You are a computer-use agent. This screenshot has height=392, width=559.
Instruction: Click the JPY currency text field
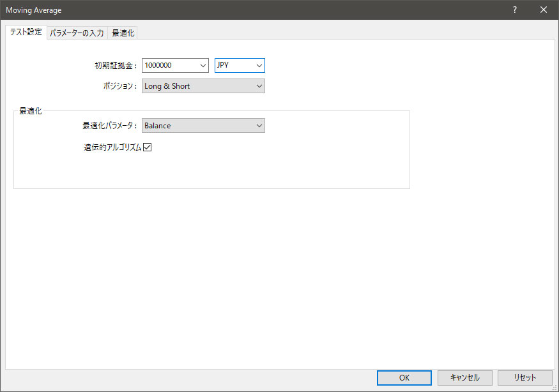(x=233, y=65)
